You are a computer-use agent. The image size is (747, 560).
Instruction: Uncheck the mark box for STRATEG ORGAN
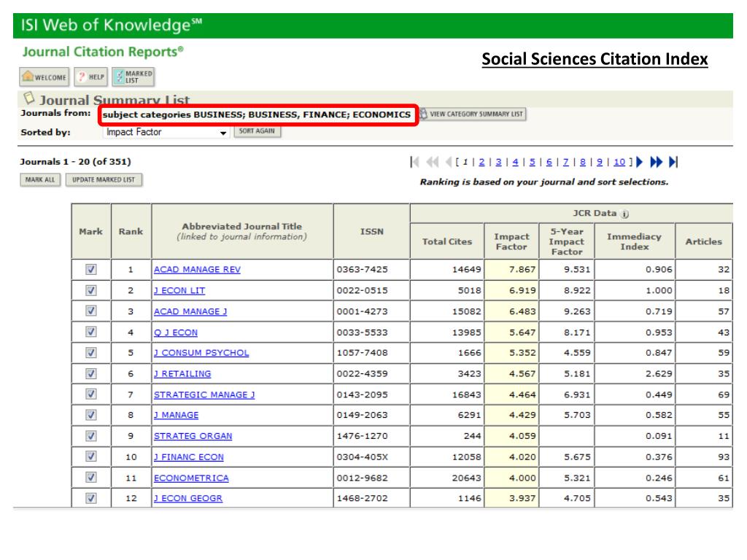point(91,436)
